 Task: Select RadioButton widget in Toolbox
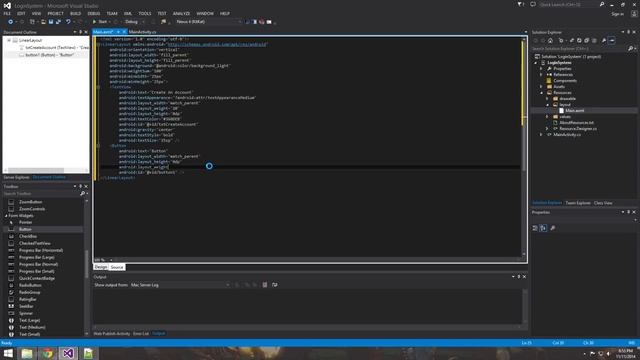(30, 285)
